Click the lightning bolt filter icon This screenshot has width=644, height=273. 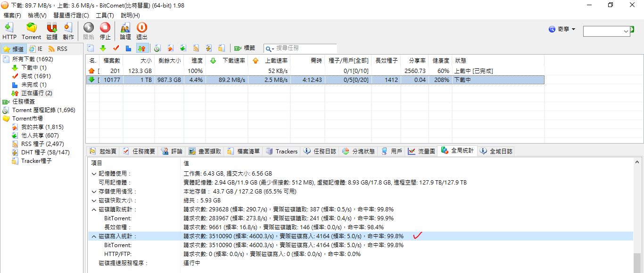[208, 48]
